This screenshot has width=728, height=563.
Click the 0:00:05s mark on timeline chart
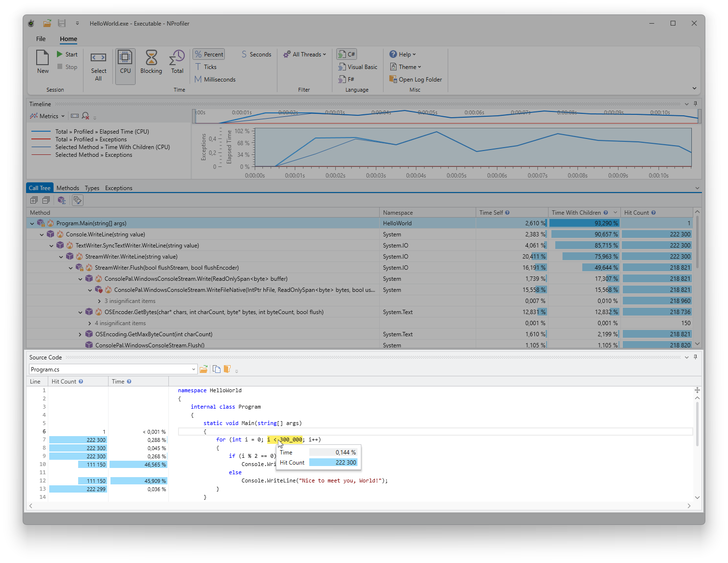[456, 176]
